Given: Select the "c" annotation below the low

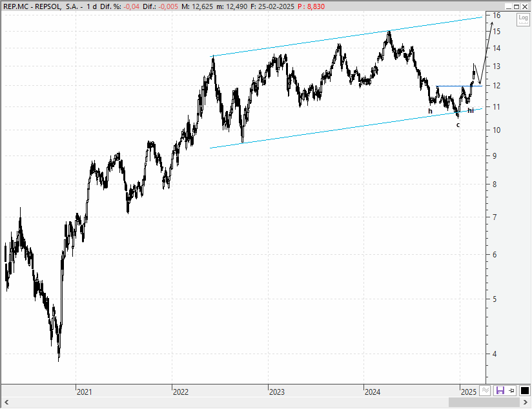Looking at the screenshot, I should click(x=458, y=125).
